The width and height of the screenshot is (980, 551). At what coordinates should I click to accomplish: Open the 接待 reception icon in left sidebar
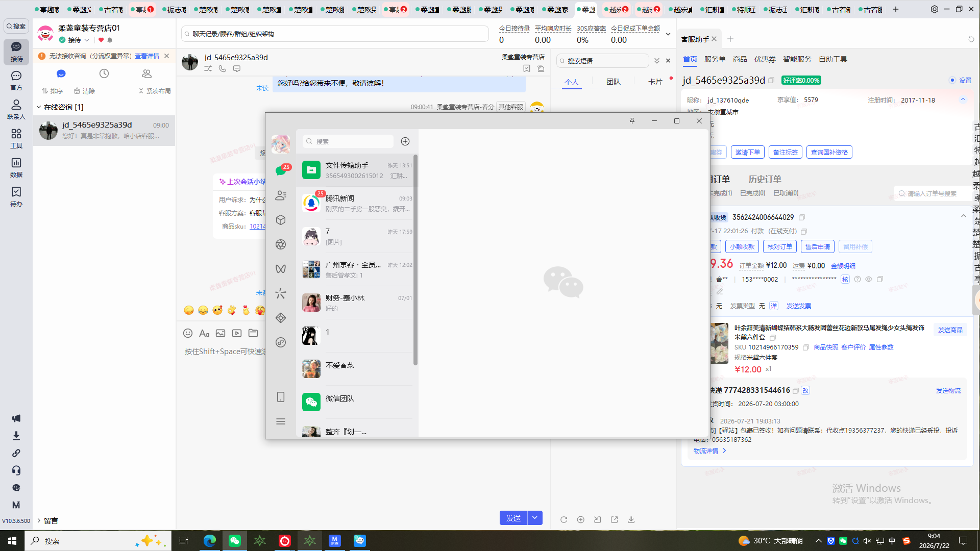[16, 52]
